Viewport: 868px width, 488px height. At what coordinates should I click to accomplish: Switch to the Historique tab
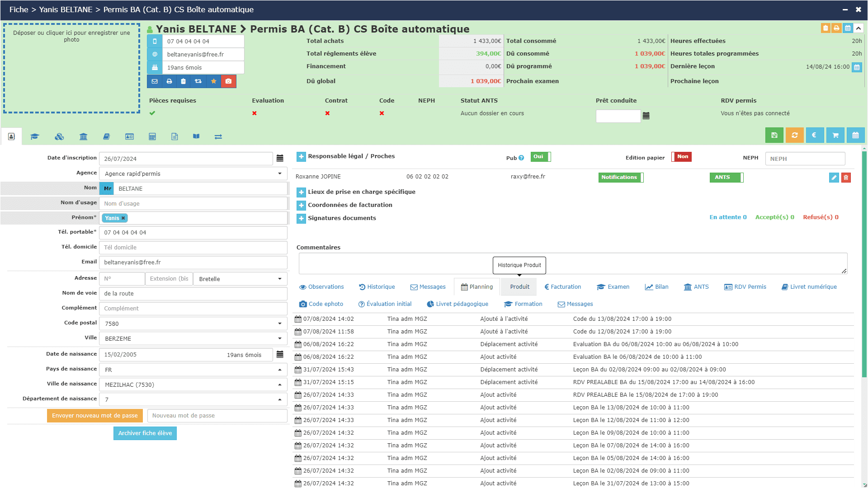[x=377, y=287]
